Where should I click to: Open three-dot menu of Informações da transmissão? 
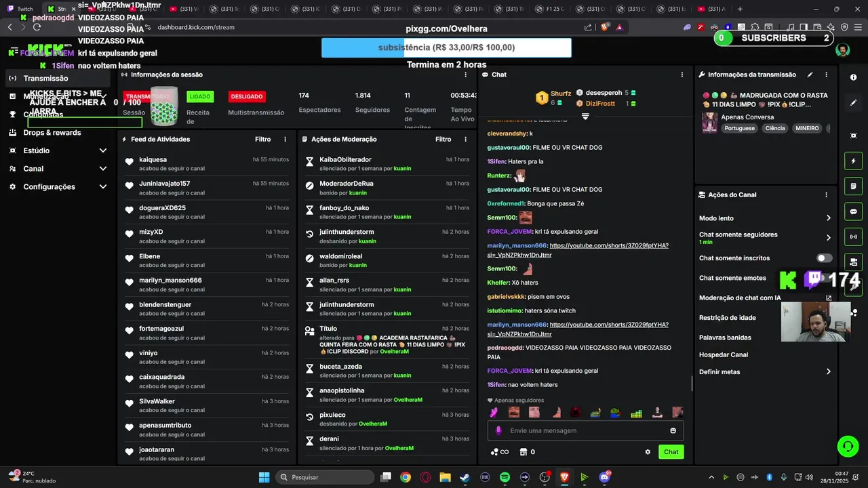pos(826,75)
